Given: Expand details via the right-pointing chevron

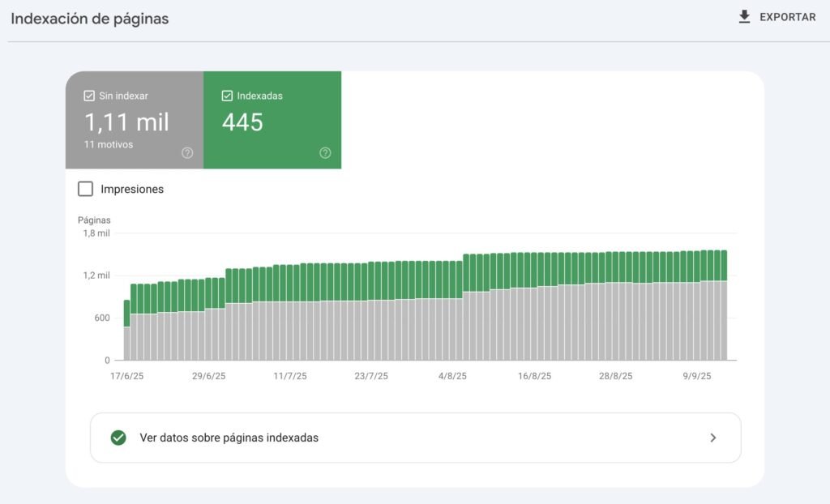Looking at the screenshot, I should [713, 438].
